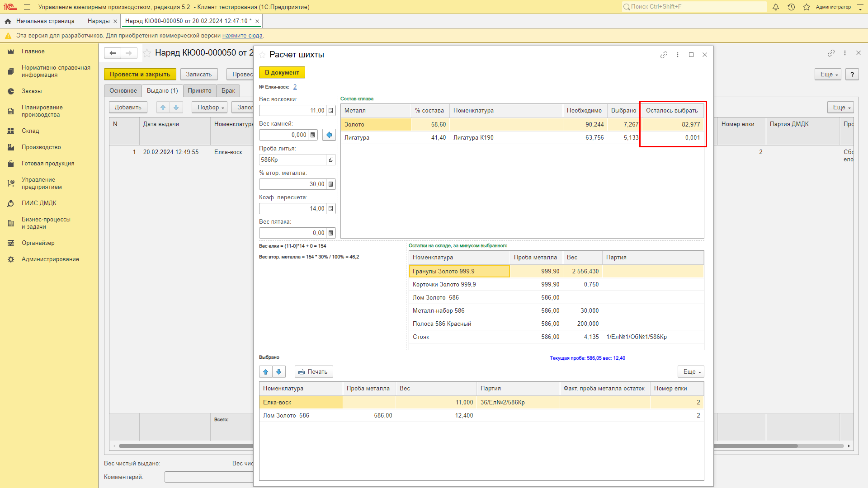Expand Еще menu above the Выдано table
The height and width of the screenshot is (488, 868).
pyautogui.click(x=840, y=108)
